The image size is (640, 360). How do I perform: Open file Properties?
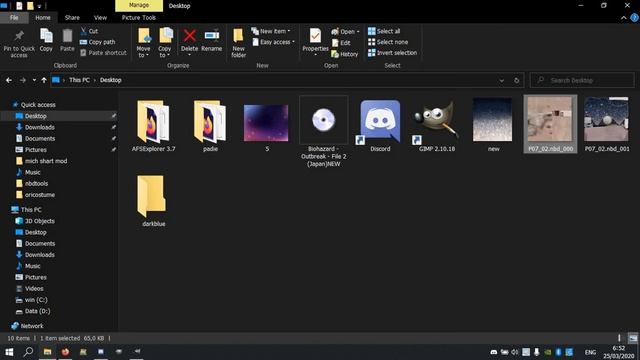(x=315, y=42)
